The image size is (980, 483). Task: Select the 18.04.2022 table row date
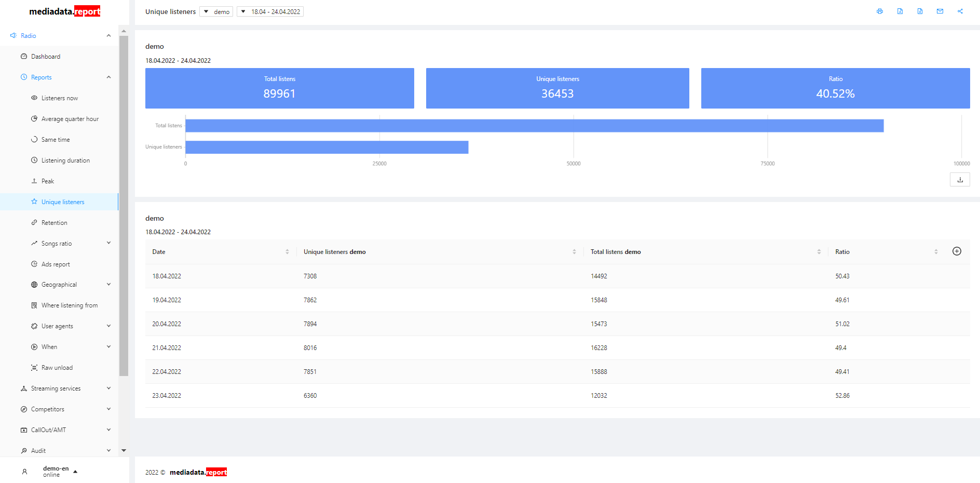point(167,276)
